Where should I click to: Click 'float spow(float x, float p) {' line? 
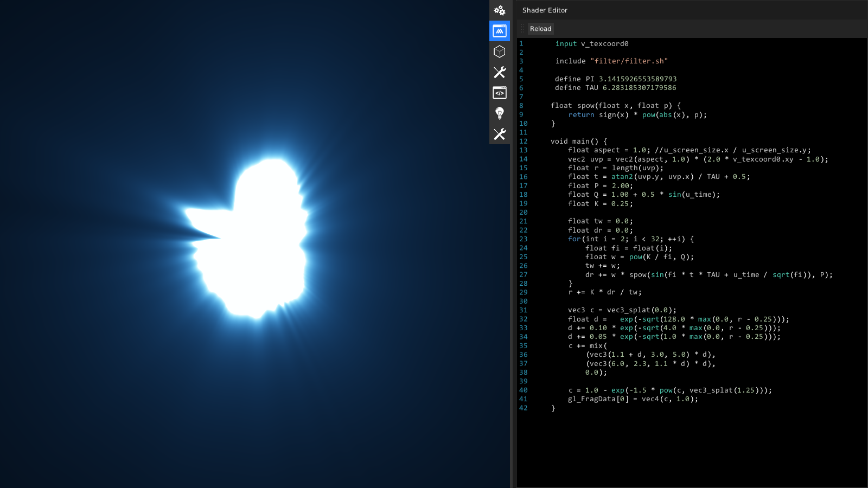616,106
